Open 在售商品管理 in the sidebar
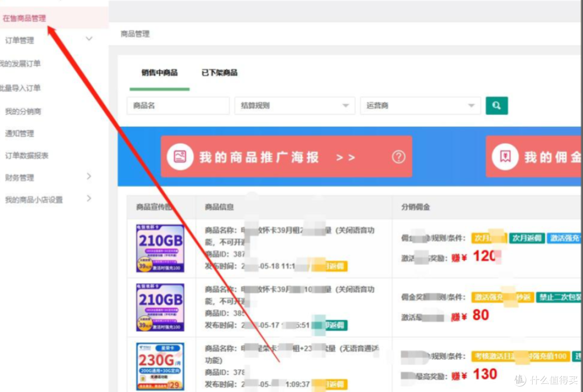 coord(24,18)
